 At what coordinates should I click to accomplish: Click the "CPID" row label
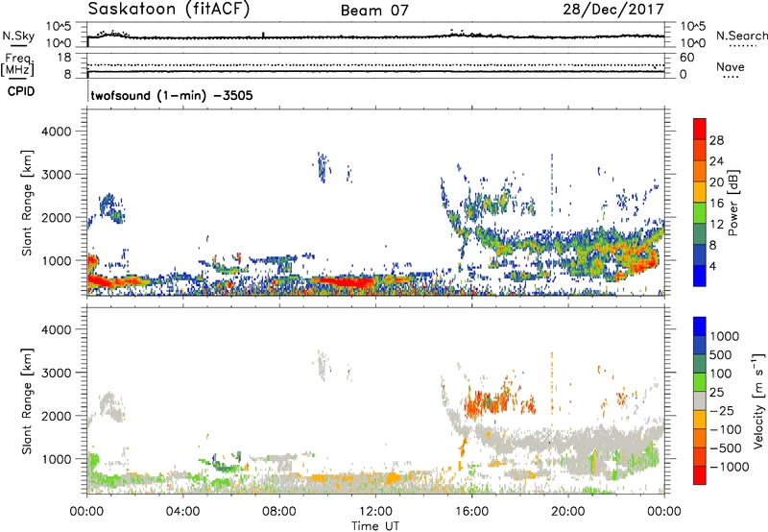(21, 91)
